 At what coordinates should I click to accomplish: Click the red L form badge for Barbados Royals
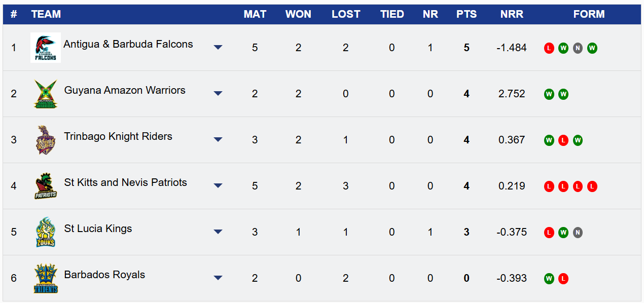tap(563, 279)
